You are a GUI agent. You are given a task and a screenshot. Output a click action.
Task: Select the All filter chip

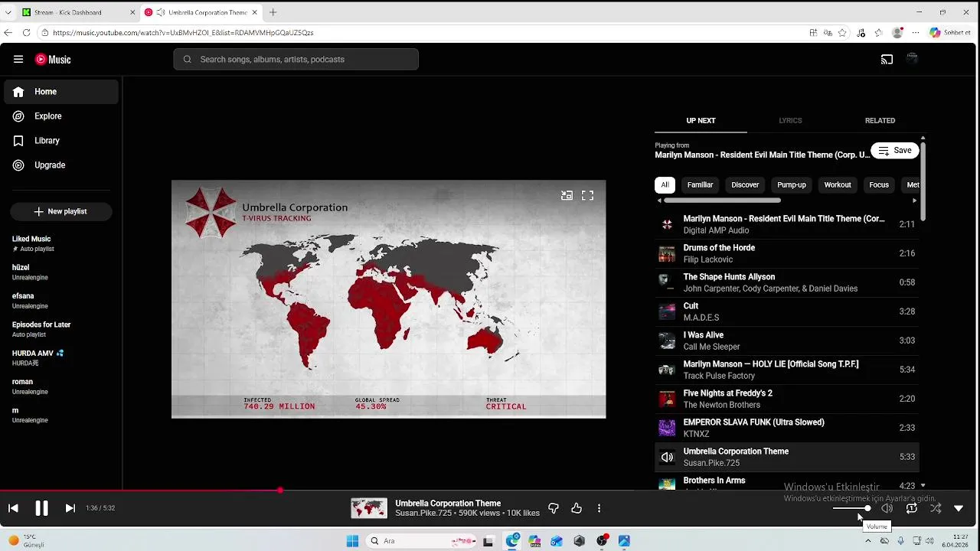click(x=665, y=184)
